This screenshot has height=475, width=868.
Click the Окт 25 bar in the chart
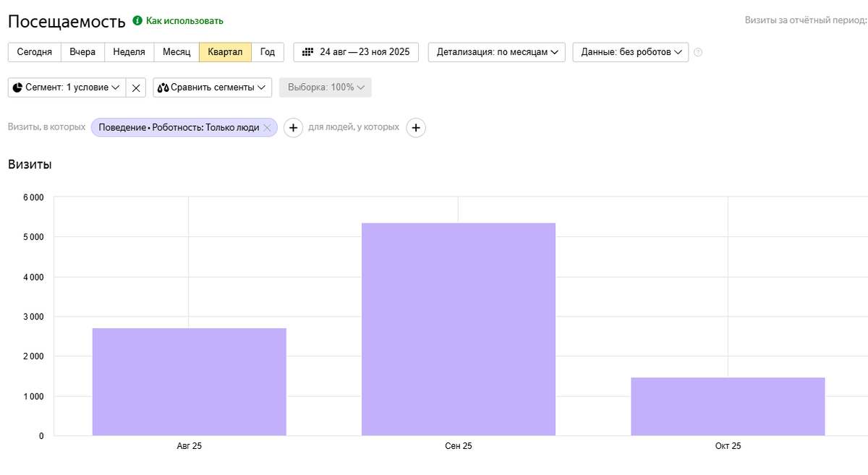(728, 406)
